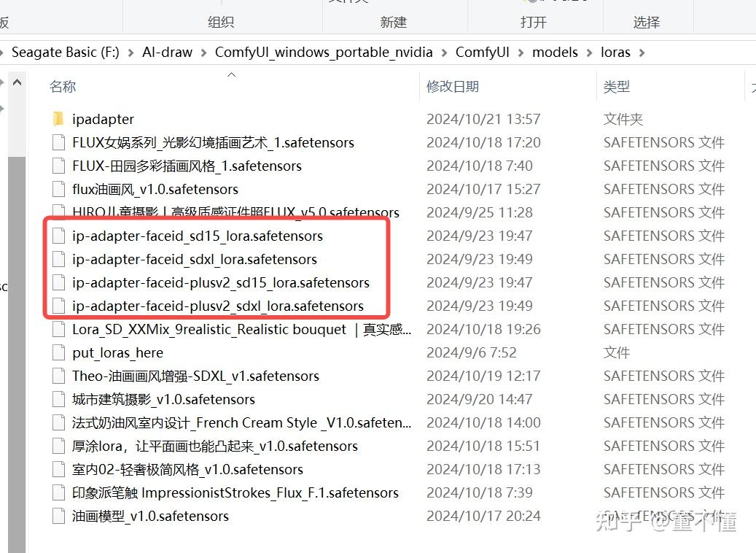Viewport: 756px width, 553px height.
Task: Click the Lora_SD_XXMix_9realistic file icon
Action: tap(58, 329)
